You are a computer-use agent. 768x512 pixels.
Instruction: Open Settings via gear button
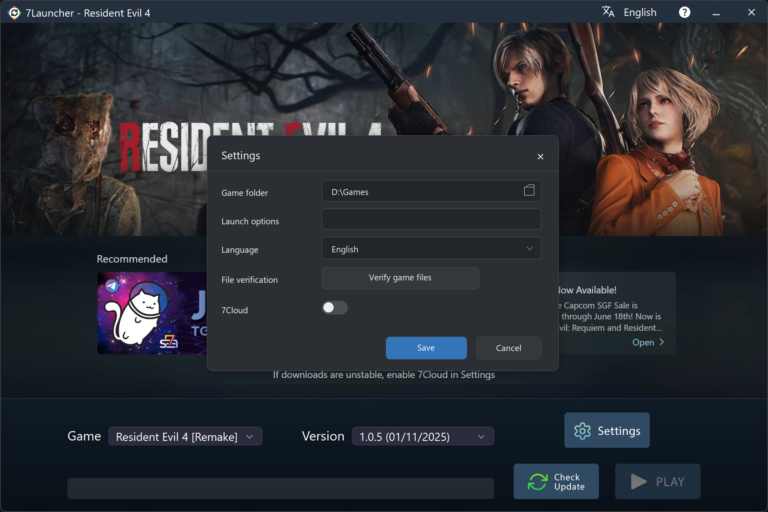607,430
